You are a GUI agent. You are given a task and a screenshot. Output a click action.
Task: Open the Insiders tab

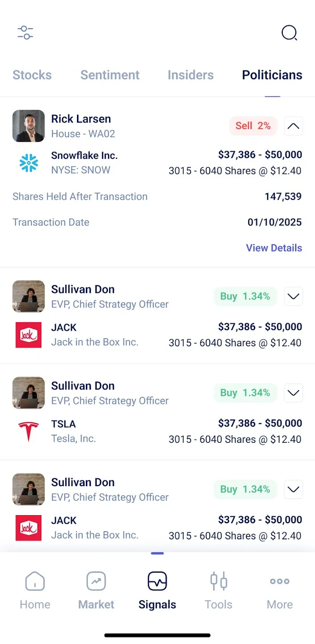[x=191, y=75]
